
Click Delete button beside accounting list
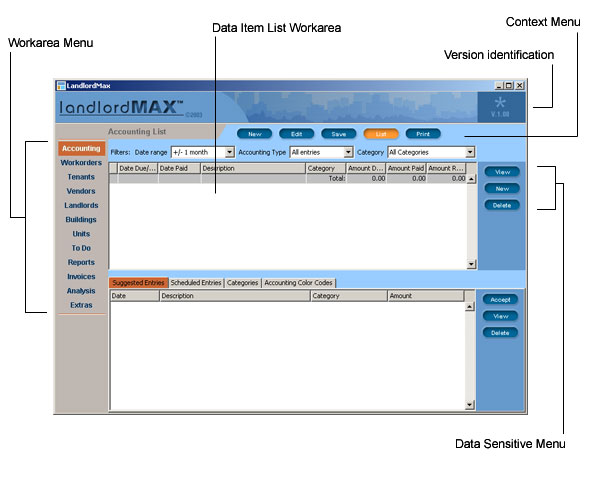click(502, 205)
